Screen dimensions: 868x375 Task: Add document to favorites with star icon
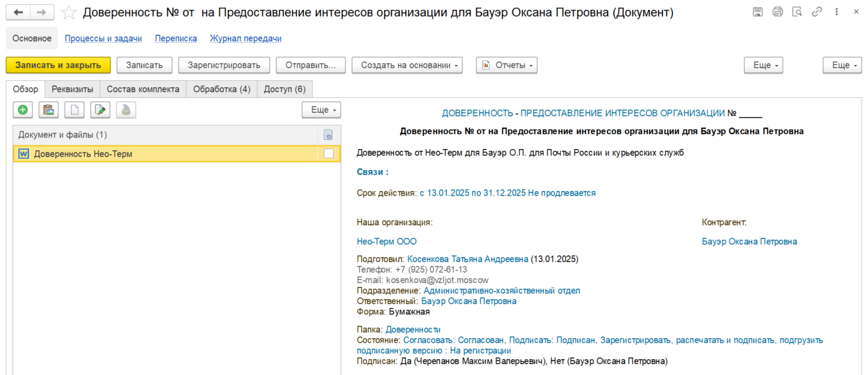point(69,12)
